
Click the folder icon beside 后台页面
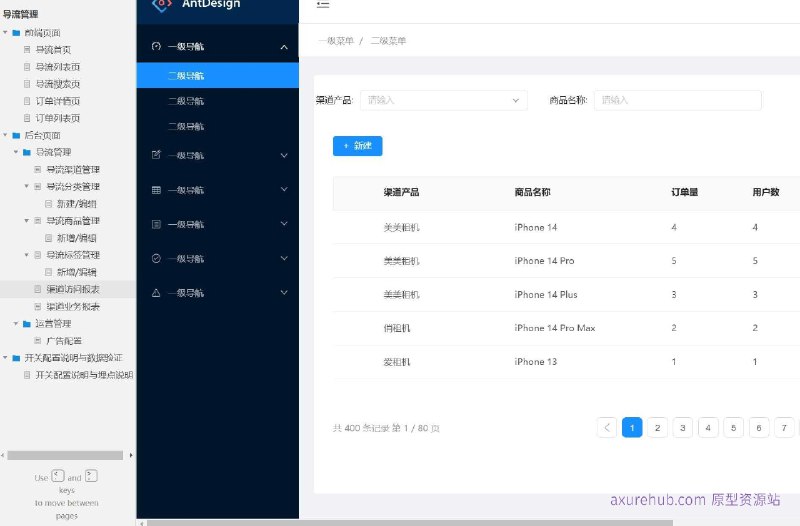click(x=16, y=135)
